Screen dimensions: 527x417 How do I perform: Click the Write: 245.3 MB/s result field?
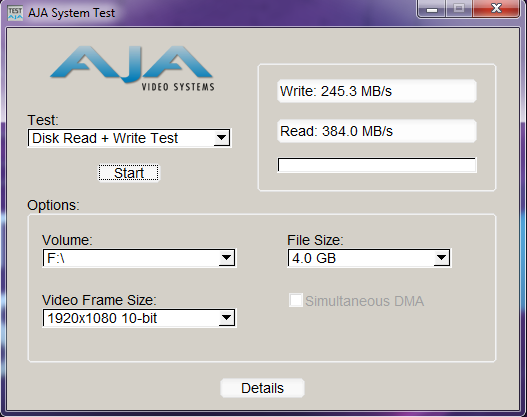[x=377, y=91]
